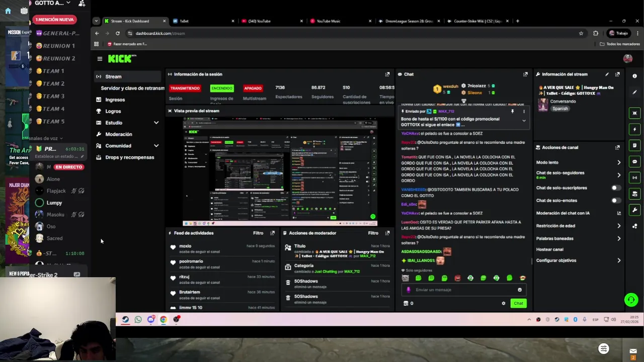Click the lightning bolt icon in right sidebar
Viewport: 644px width, 362px height.
coord(634,129)
